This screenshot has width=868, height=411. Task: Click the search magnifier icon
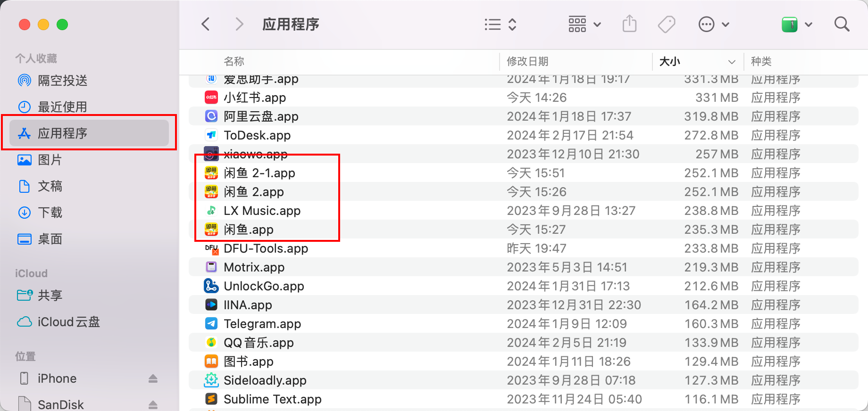point(842,24)
